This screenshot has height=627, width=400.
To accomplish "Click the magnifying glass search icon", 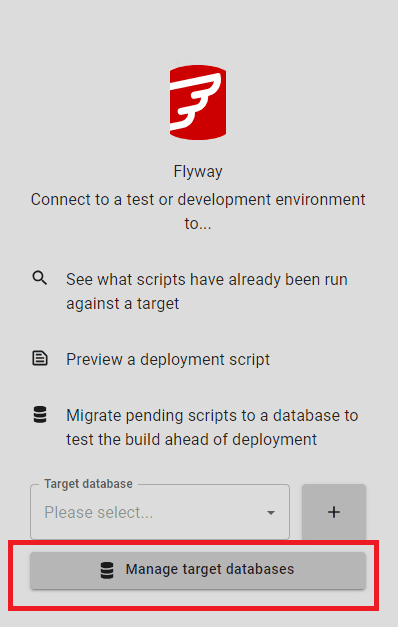I will coord(40,278).
